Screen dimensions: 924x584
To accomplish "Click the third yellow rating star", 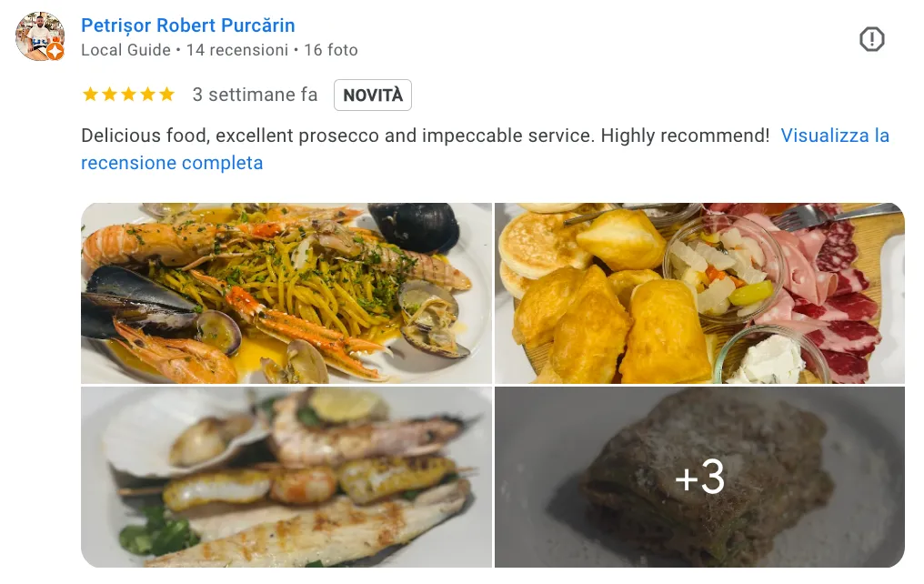I will click(128, 95).
